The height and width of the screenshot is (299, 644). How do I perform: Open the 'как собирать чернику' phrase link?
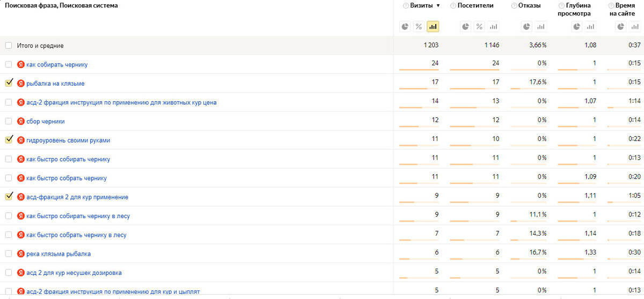(x=57, y=64)
